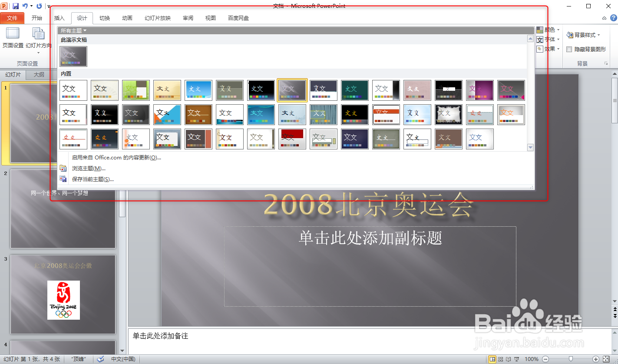Open the Undo history dropdown arrow
Viewport: 618px width, 364px height.
32,6
